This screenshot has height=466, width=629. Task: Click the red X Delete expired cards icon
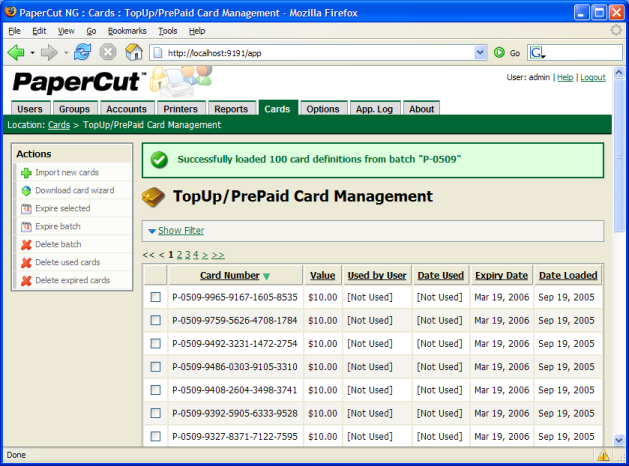pos(26,281)
